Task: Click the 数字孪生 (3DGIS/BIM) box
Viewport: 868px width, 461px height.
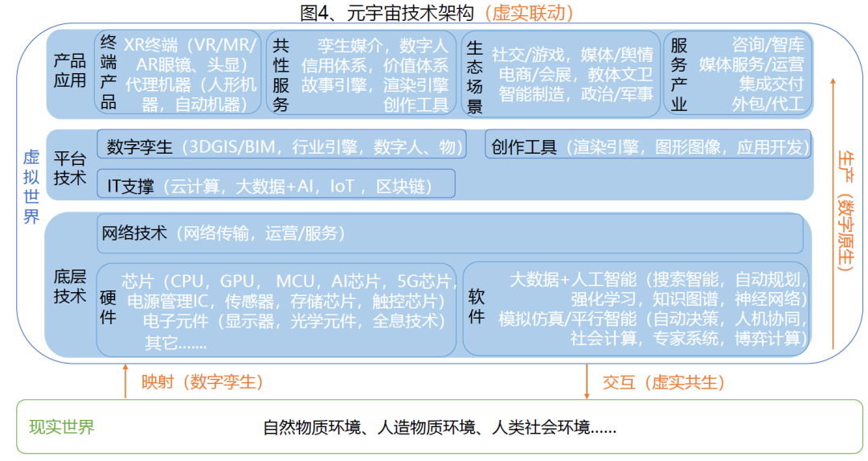Action: [x=281, y=146]
